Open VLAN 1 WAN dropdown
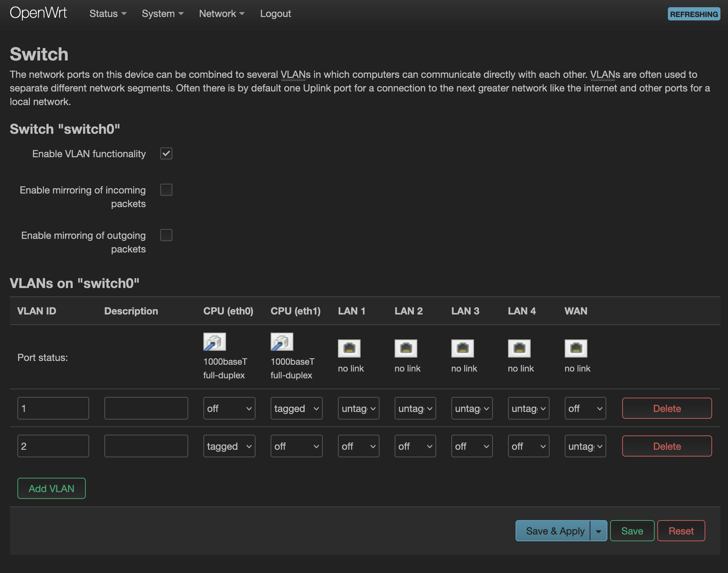 coord(585,408)
